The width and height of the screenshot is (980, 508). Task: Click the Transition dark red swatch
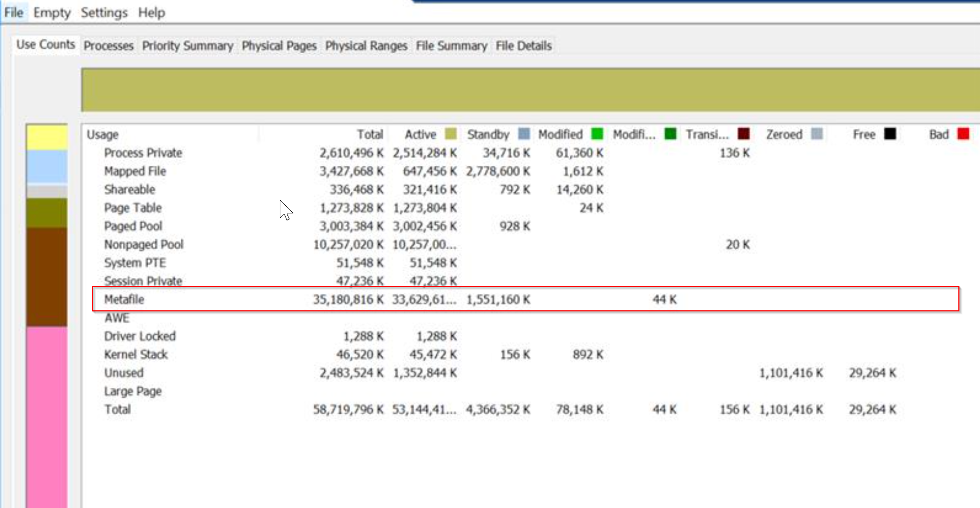pyautogui.click(x=744, y=134)
